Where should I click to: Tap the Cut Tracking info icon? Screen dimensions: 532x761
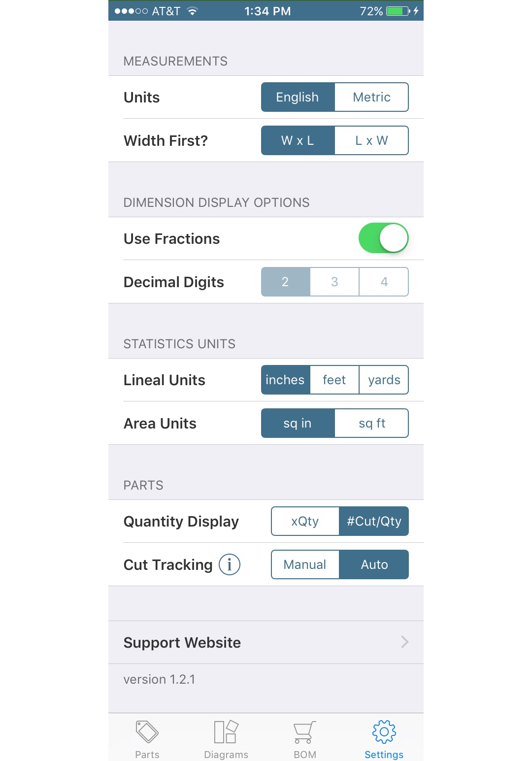coord(230,564)
